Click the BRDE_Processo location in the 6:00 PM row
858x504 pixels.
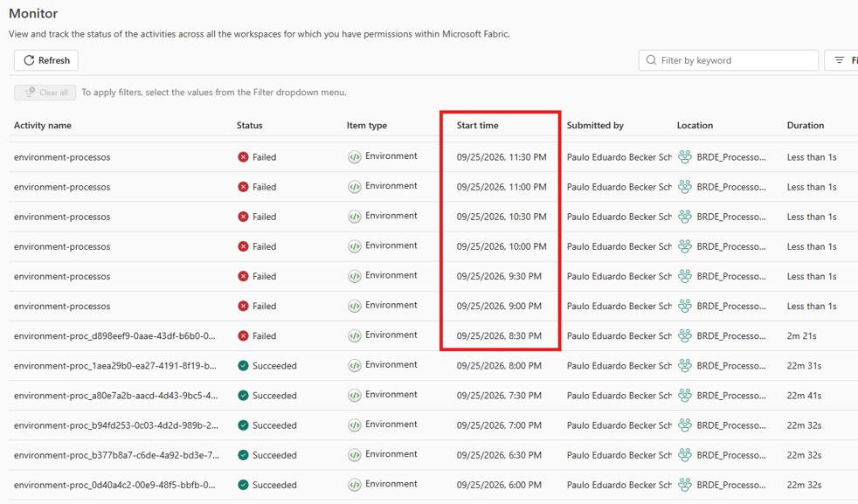[x=731, y=485]
